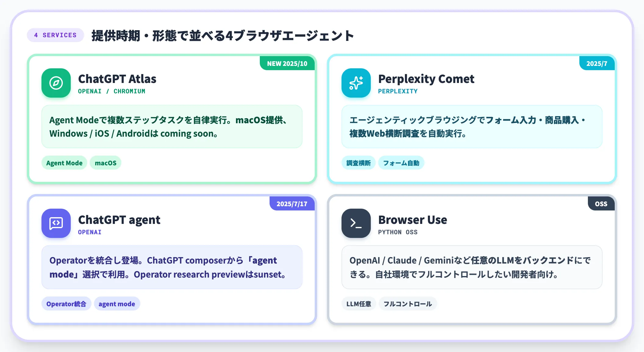
Task: Click the Perplexity Comet sparkle icon
Action: coord(356,83)
